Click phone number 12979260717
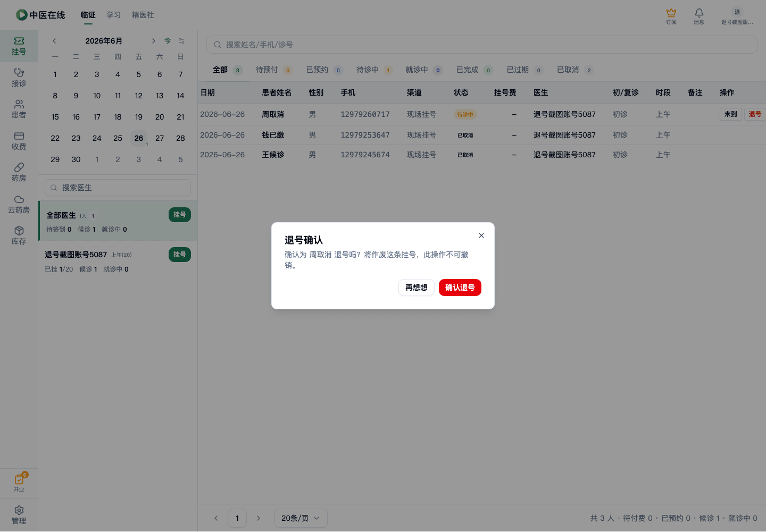 pos(365,114)
